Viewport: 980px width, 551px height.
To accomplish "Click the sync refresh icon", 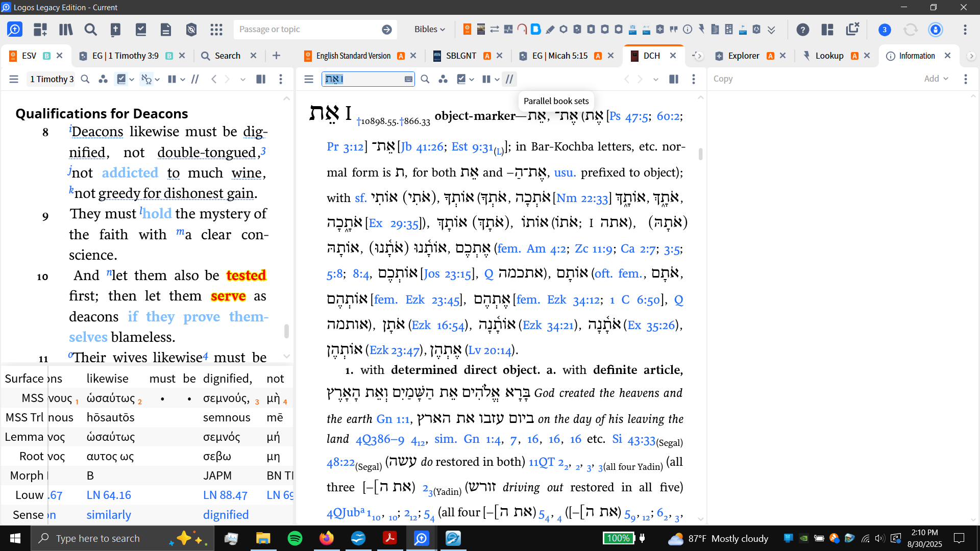I will coord(910,30).
